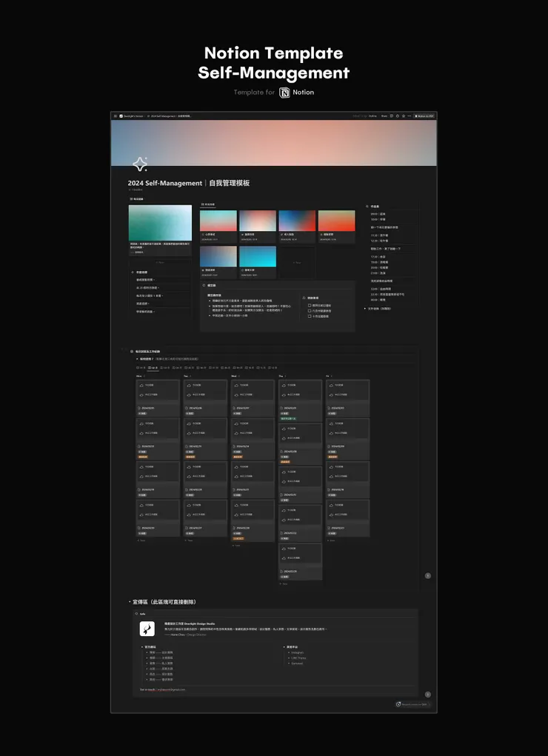Click the Overlight Design Studio logo image
This screenshot has width=548, height=756.
tap(147, 629)
